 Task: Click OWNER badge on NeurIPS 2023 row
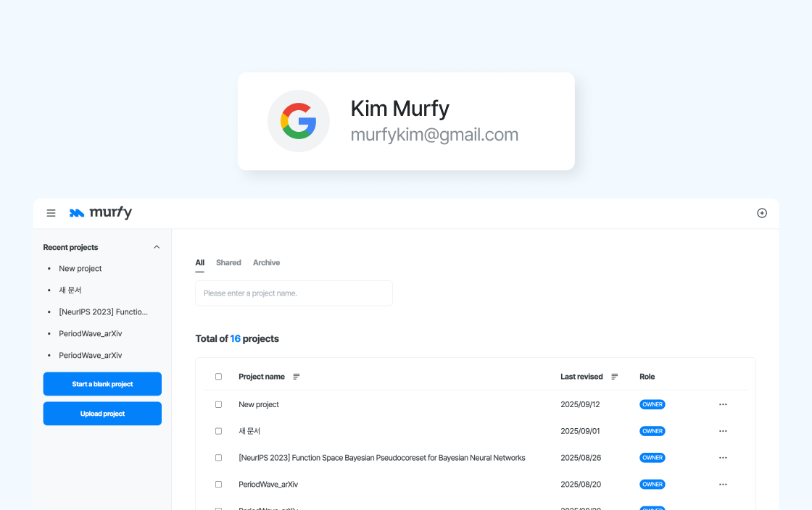652,458
